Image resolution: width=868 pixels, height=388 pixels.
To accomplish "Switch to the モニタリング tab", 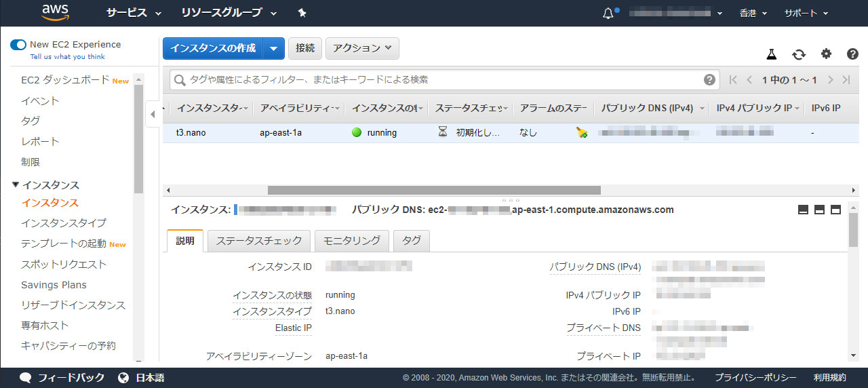I will point(352,241).
